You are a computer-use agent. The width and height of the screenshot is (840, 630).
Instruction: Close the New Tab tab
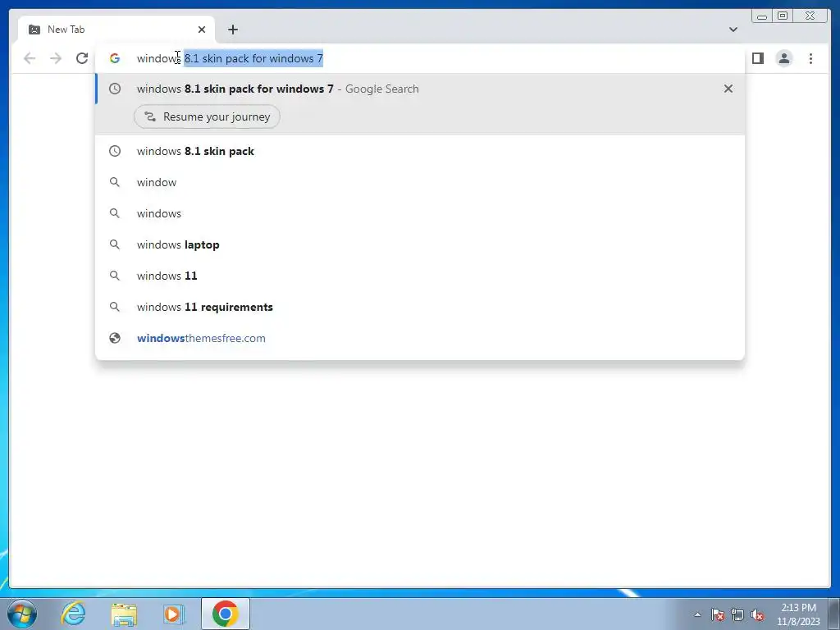tap(202, 30)
